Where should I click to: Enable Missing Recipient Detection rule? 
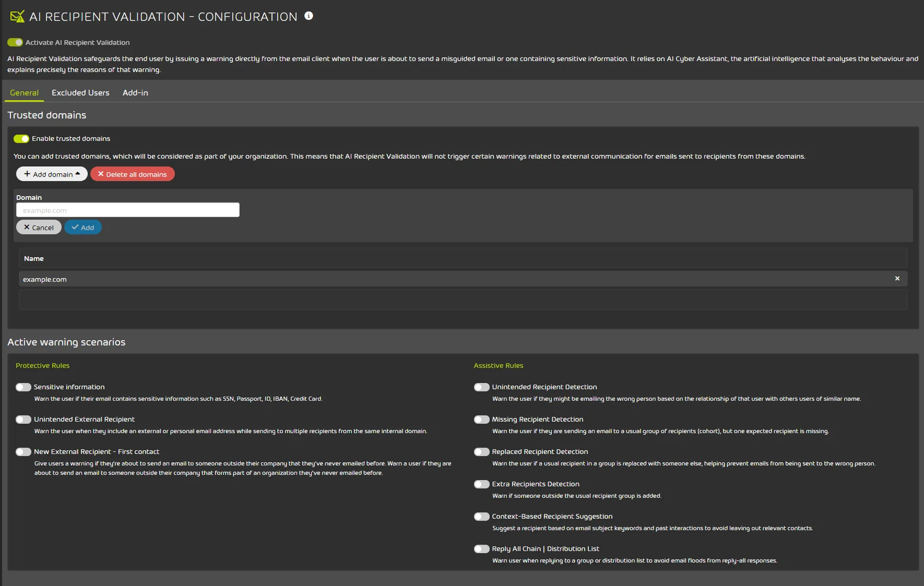coord(481,420)
